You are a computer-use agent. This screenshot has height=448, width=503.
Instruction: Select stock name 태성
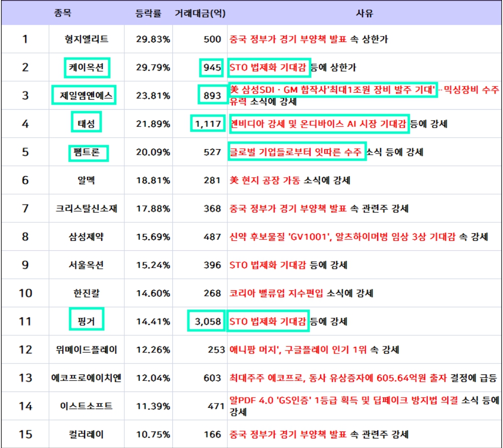click(x=87, y=124)
